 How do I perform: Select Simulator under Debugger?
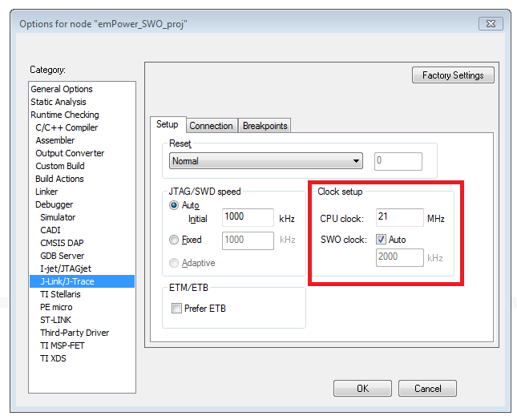tap(58, 217)
